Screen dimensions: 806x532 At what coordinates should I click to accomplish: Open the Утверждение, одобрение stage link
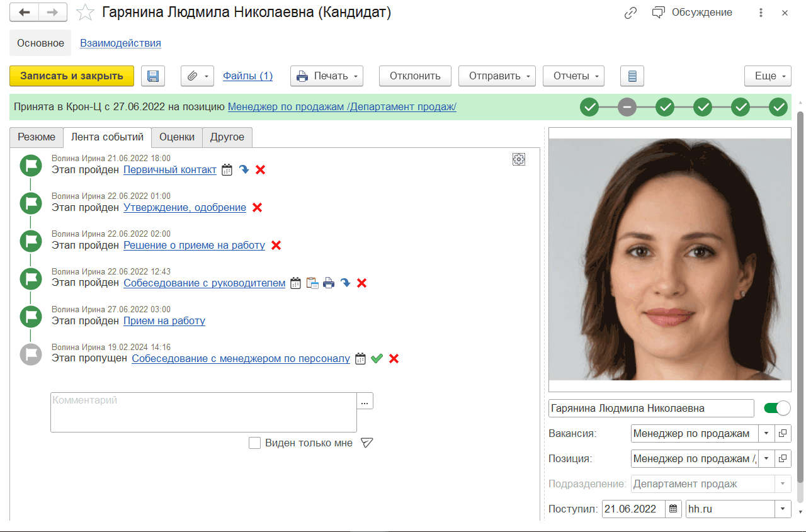click(x=184, y=208)
